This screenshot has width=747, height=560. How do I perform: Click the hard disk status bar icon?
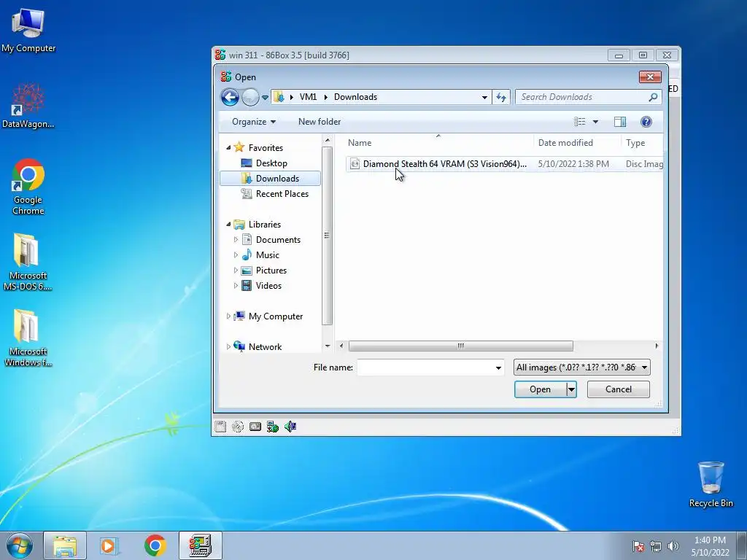[x=255, y=427]
